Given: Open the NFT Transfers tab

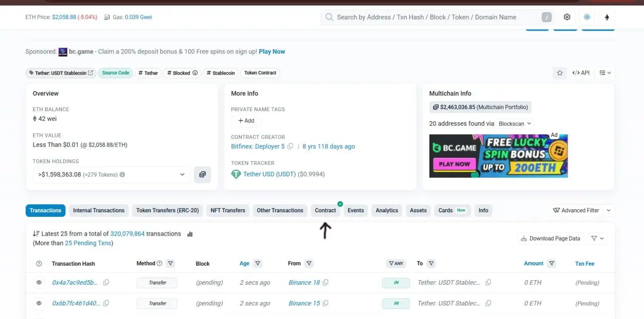Looking at the screenshot, I should 228,210.
